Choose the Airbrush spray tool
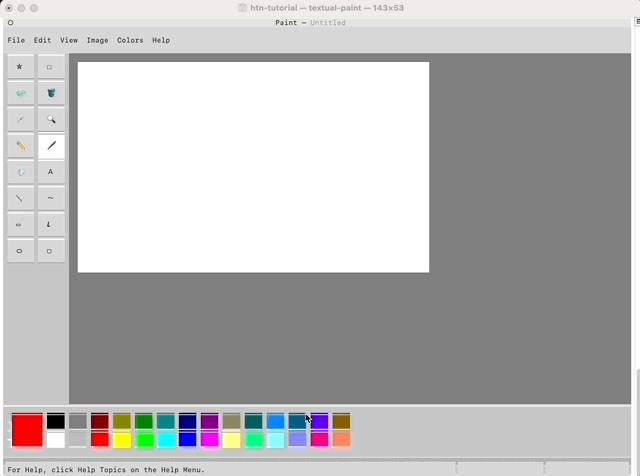The image size is (640, 476). (x=20, y=172)
